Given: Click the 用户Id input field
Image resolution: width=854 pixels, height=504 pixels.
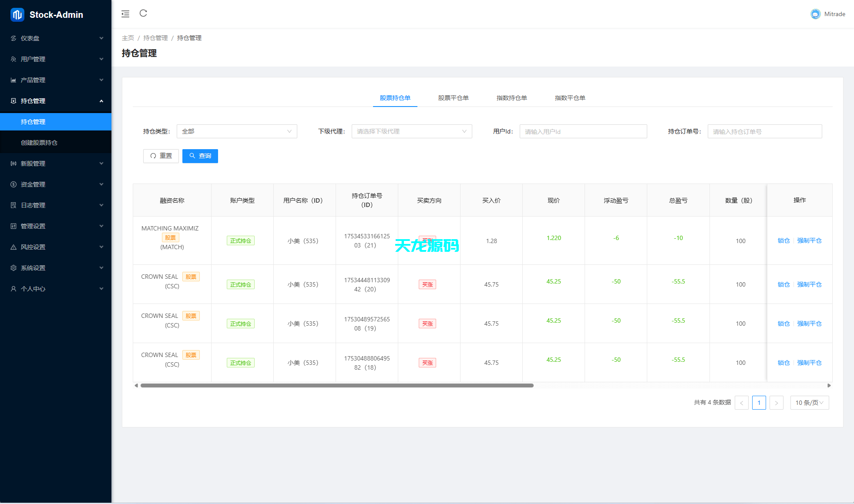Looking at the screenshot, I should [x=583, y=131].
